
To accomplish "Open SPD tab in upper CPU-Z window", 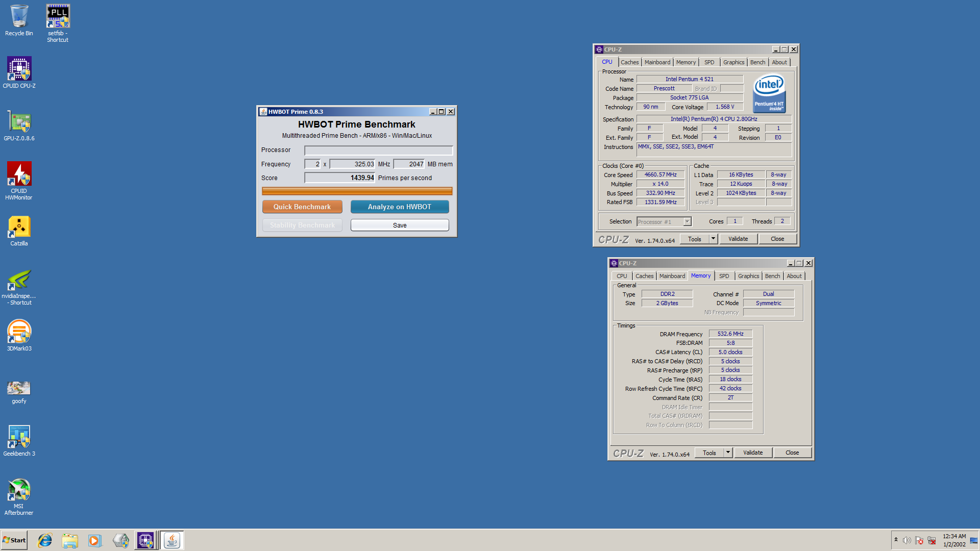I will pos(709,62).
